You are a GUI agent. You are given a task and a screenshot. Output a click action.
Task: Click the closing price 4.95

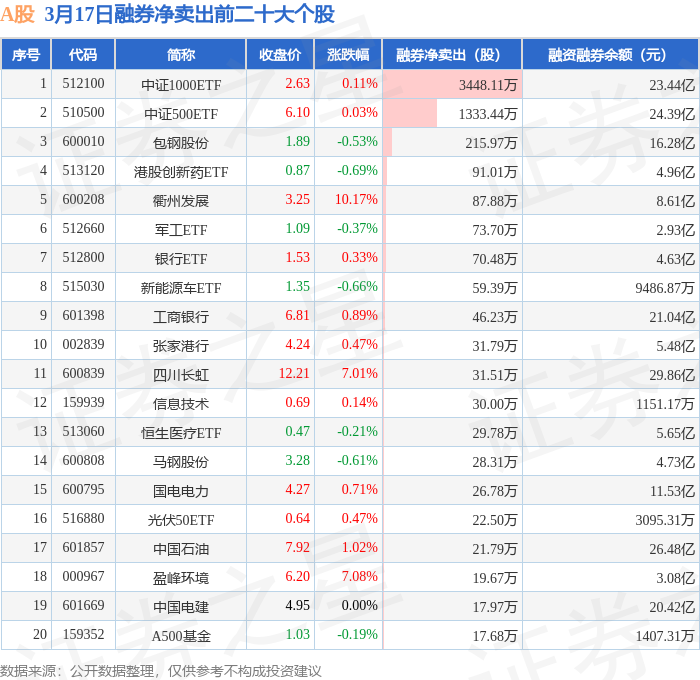pyautogui.click(x=297, y=606)
